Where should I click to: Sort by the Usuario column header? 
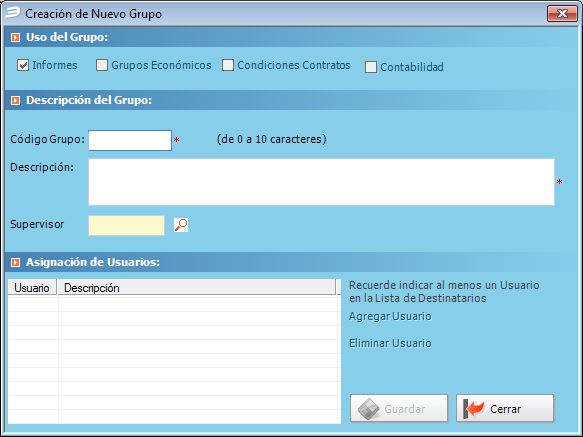coord(32,288)
